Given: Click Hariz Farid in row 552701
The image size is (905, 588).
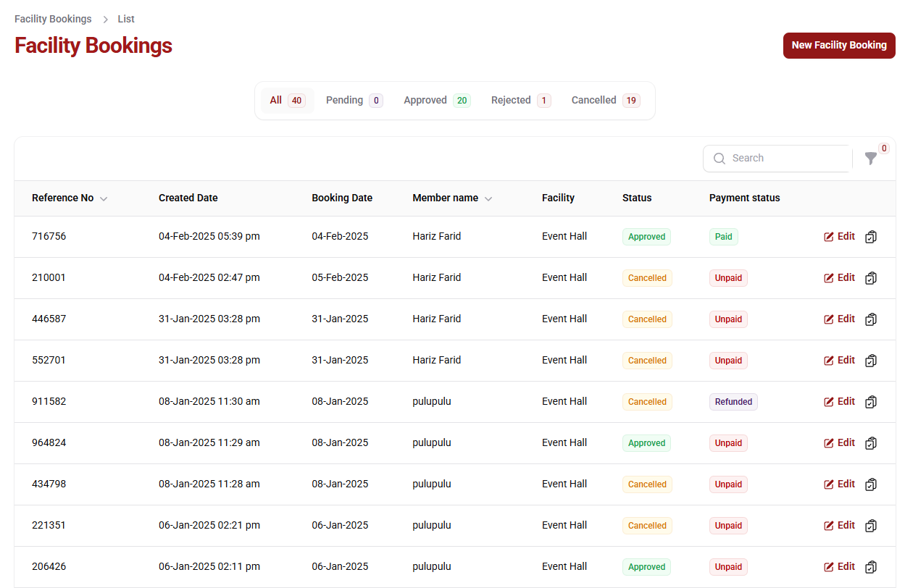Looking at the screenshot, I should pyautogui.click(x=437, y=360).
